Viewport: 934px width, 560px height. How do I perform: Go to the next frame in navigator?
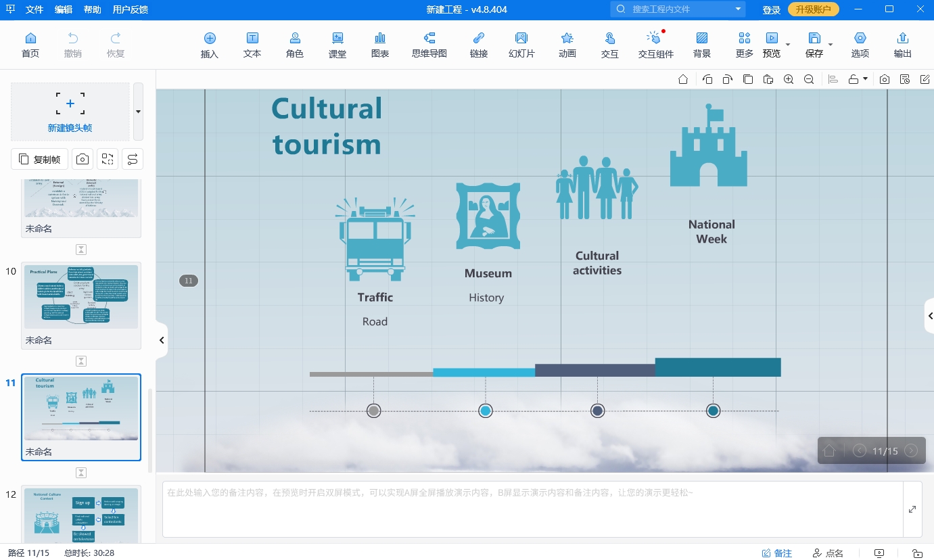[x=911, y=450]
